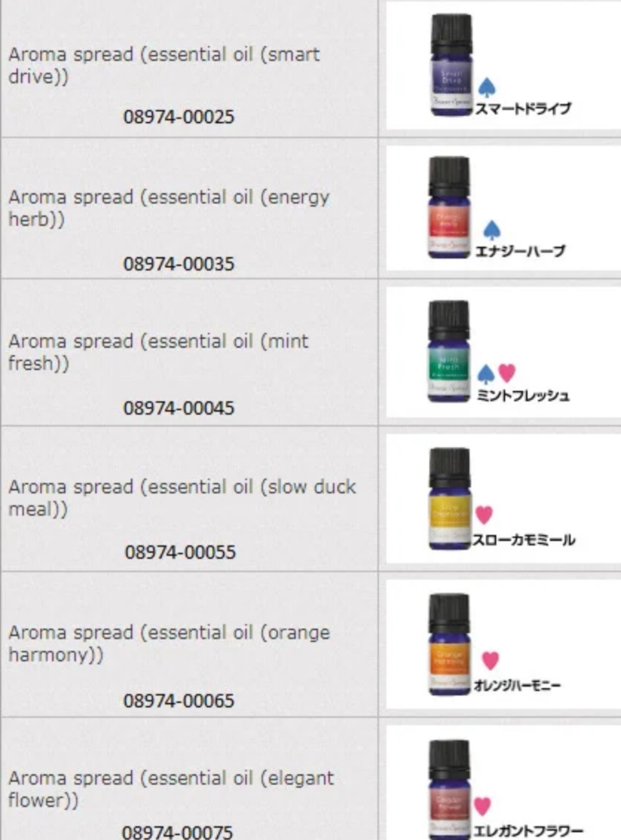Click the energy herb essential oil name

(x=168, y=208)
